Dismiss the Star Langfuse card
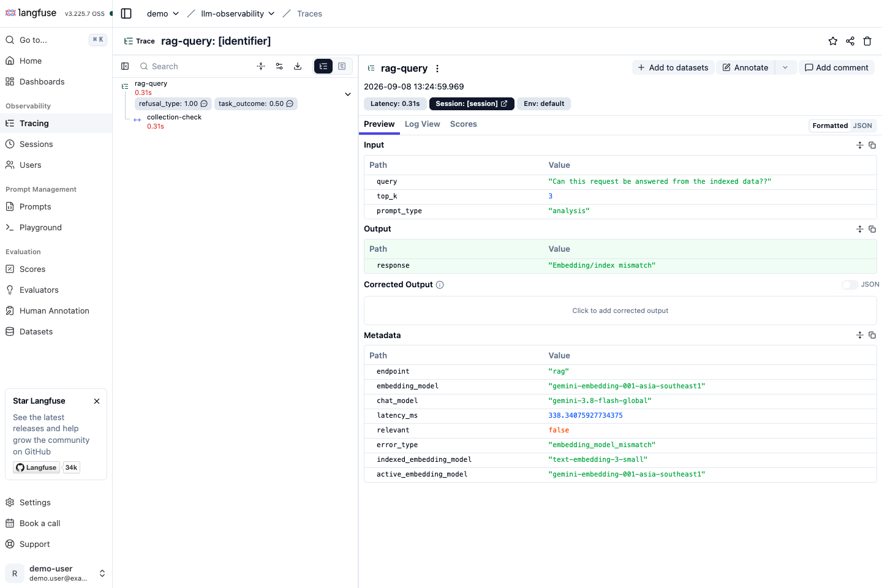The height and width of the screenshot is (588, 882). click(x=97, y=401)
